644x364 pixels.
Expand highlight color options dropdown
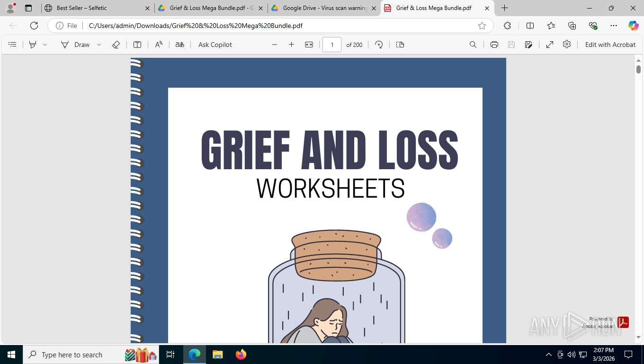pyautogui.click(x=45, y=45)
